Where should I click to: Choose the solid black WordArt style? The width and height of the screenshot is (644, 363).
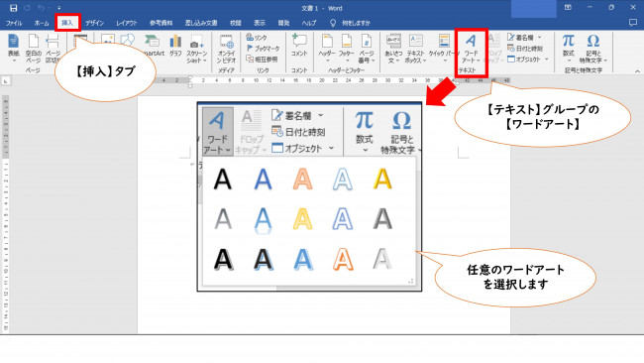pos(223,180)
